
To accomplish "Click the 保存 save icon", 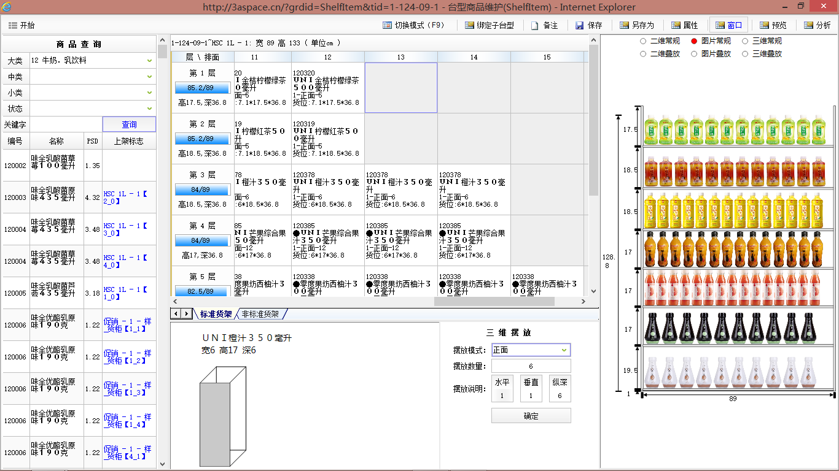I will 580,25.
